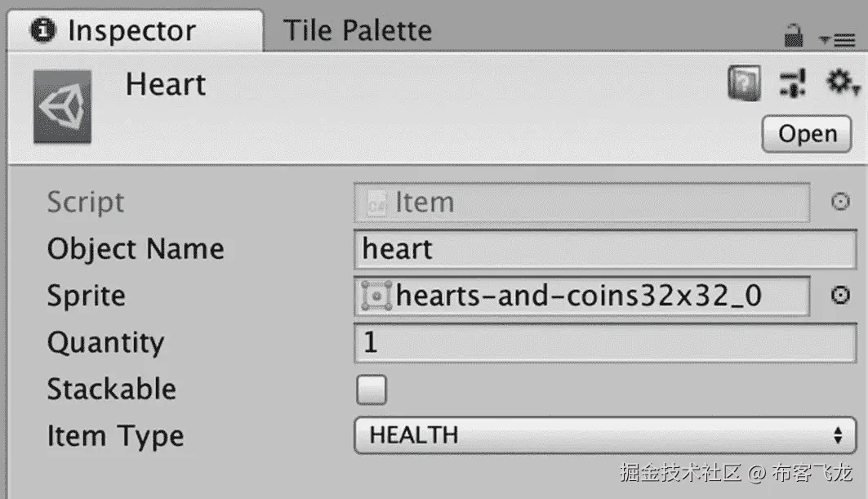Switch to the Tile Palette tab
The height and width of the screenshot is (499, 868).
(357, 31)
